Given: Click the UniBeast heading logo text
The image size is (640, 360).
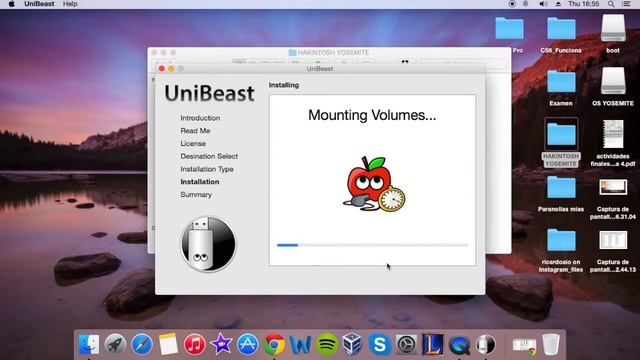Looking at the screenshot, I should click(209, 93).
